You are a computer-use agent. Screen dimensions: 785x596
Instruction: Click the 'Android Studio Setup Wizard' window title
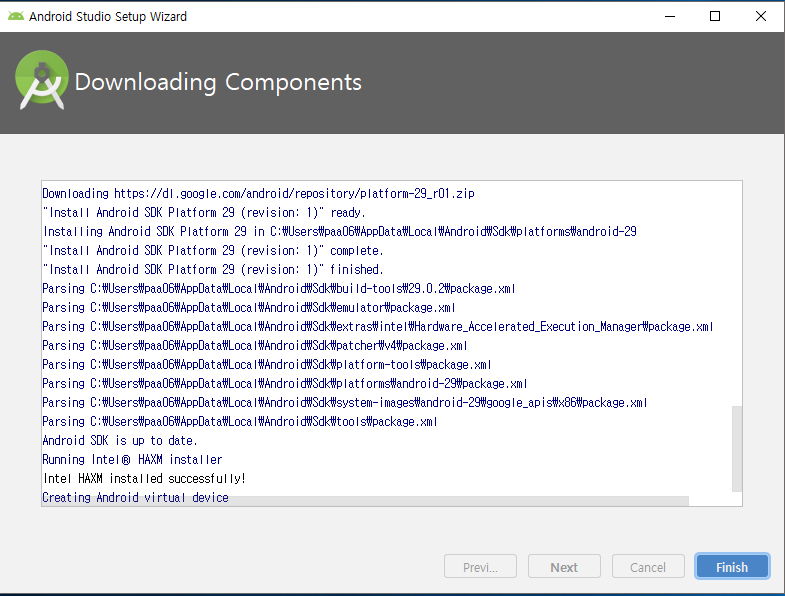[x=108, y=17]
